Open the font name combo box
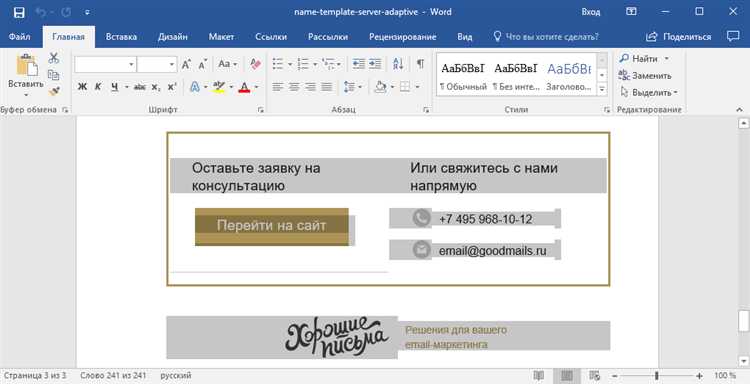The height and width of the screenshot is (384, 750). pos(105,64)
